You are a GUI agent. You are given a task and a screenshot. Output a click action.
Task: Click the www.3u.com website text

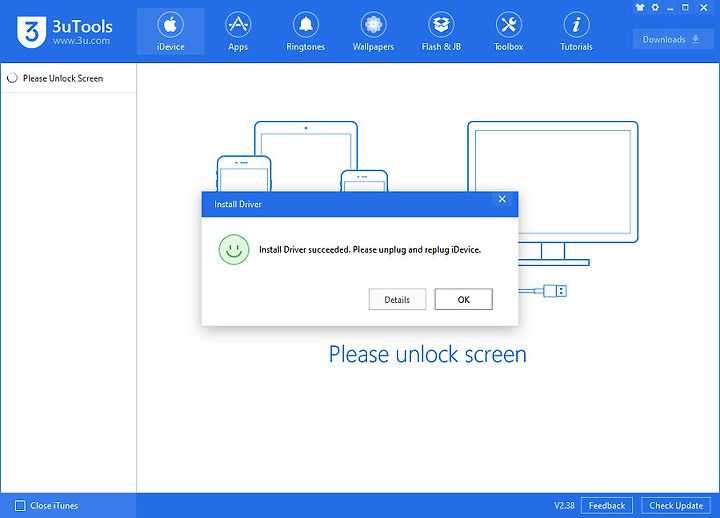point(81,41)
